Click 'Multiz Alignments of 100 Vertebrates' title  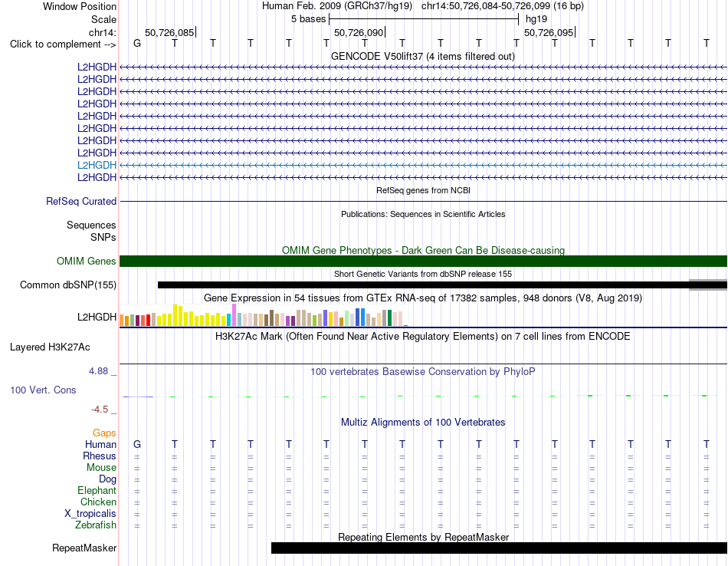coord(423,422)
